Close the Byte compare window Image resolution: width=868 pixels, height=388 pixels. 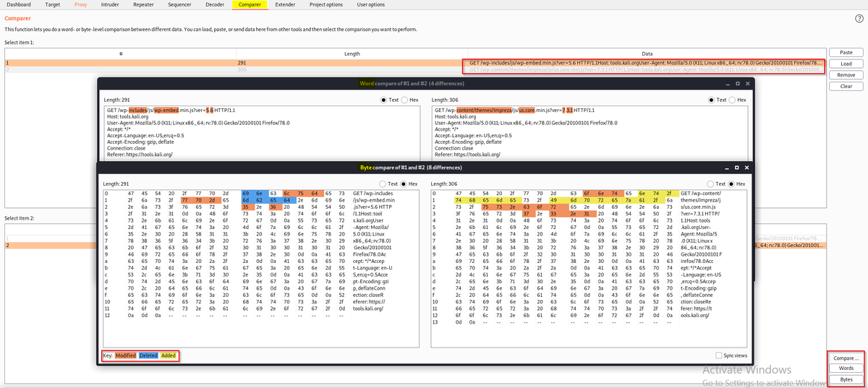coord(747,168)
